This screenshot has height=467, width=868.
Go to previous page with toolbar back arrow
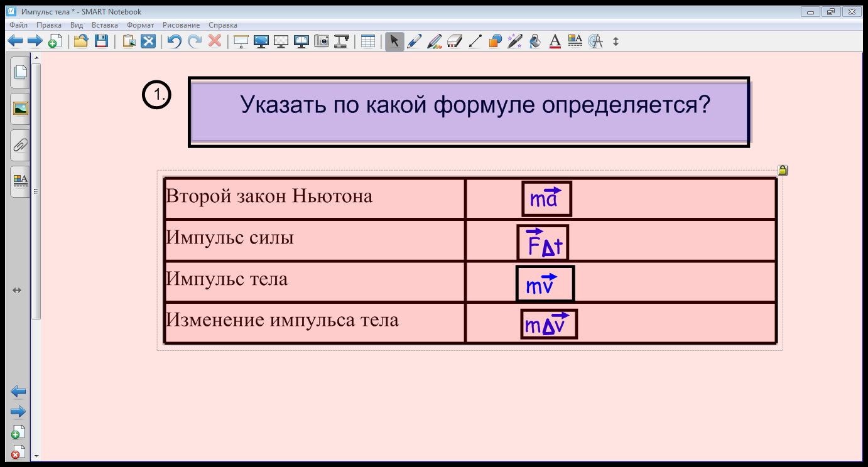15,41
